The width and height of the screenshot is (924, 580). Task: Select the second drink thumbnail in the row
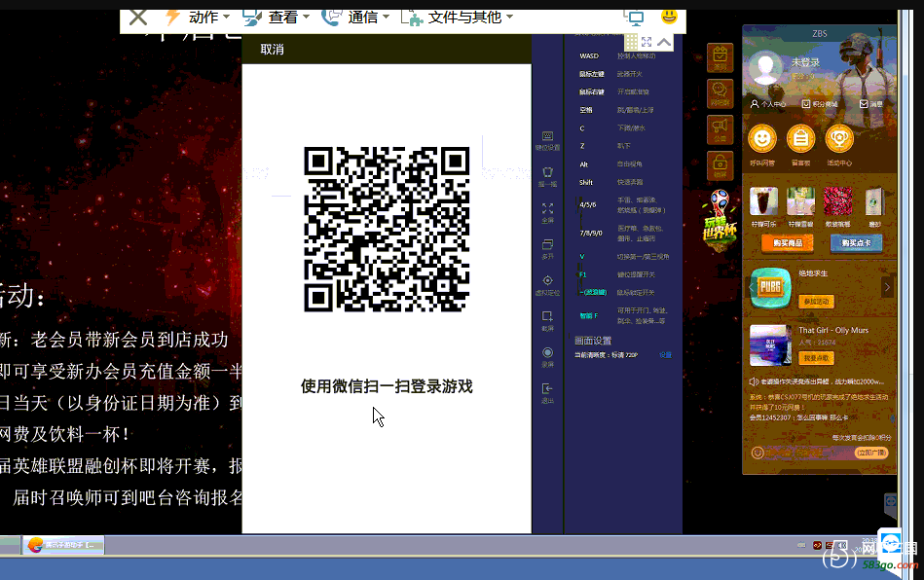click(801, 202)
